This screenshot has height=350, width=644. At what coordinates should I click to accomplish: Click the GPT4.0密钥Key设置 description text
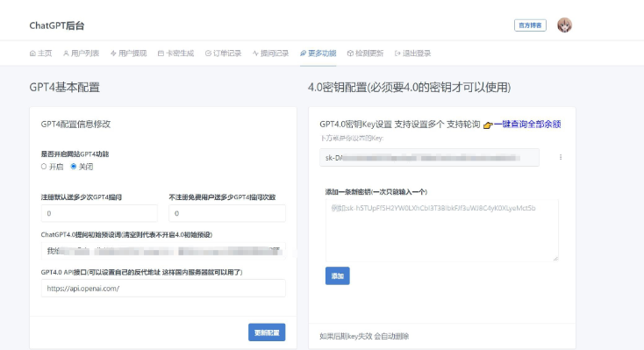point(399,125)
